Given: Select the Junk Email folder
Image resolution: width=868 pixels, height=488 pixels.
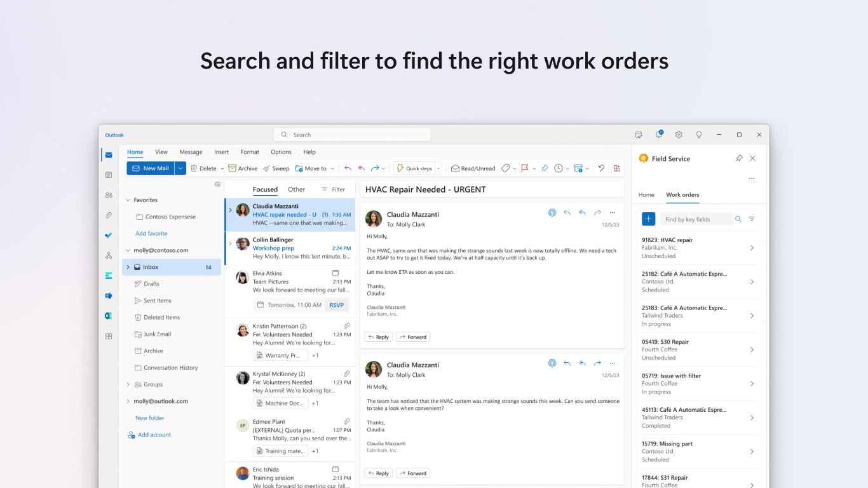Looking at the screenshot, I should (170, 334).
